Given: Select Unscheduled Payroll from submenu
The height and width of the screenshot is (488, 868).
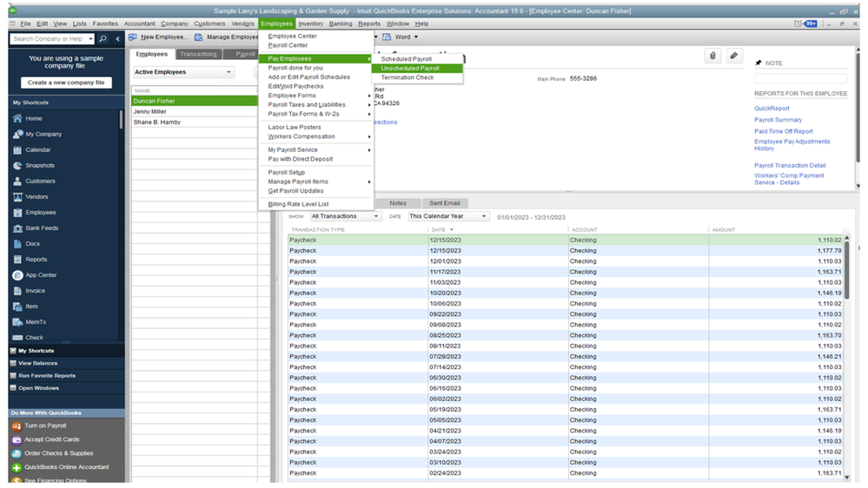Looking at the screenshot, I should tap(410, 68).
